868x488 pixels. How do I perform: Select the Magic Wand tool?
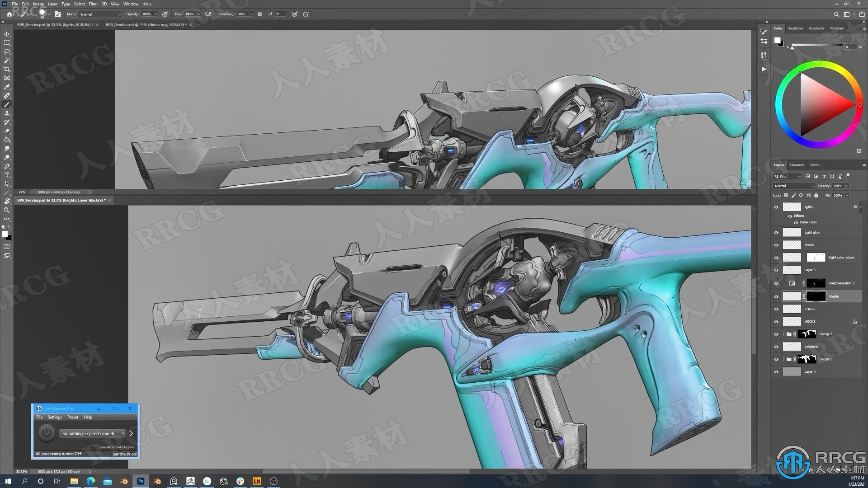pyautogui.click(x=7, y=61)
